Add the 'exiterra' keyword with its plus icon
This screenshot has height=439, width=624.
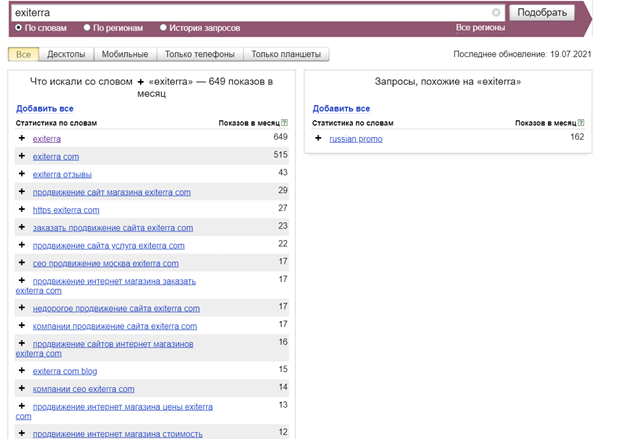pyautogui.click(x=22, y=138)
